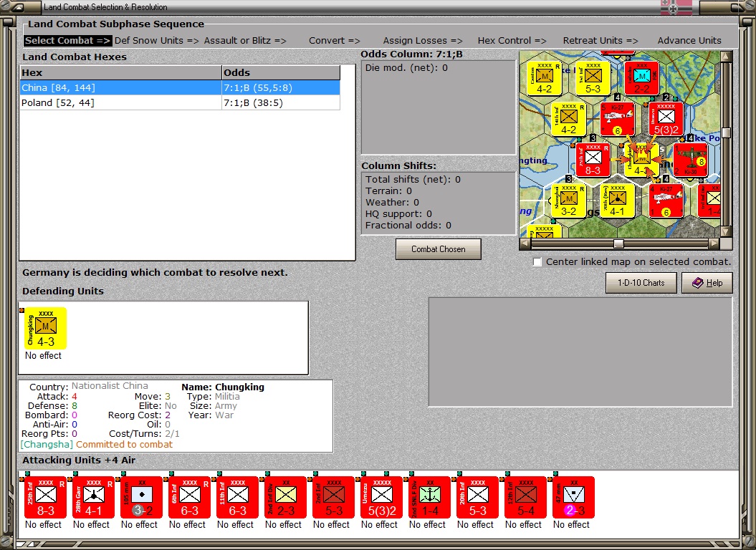Screen dimensions: 756x550
Task: Click the red 2-2 unit on the map
Action: (x=641, y=78)
